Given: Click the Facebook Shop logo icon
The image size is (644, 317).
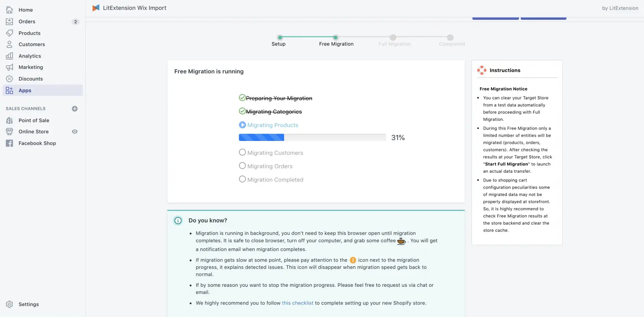Looking at the screenshot, I should click(9, 143).
